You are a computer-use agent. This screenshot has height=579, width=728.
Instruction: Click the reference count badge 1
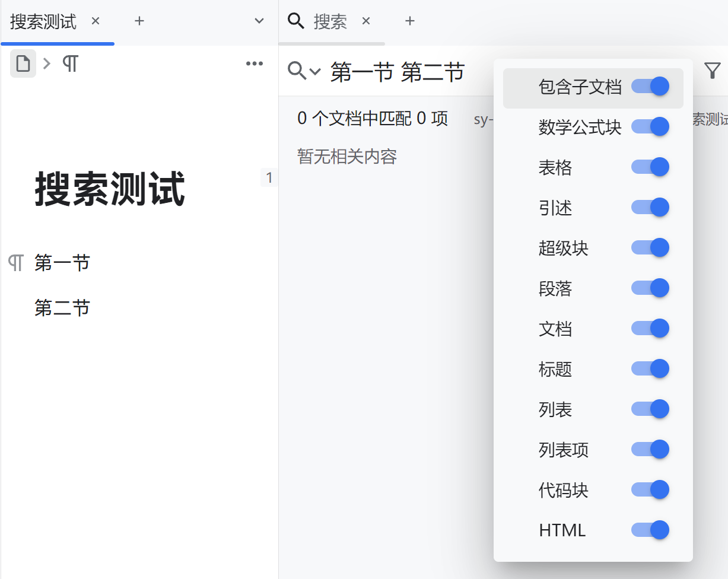269,177
